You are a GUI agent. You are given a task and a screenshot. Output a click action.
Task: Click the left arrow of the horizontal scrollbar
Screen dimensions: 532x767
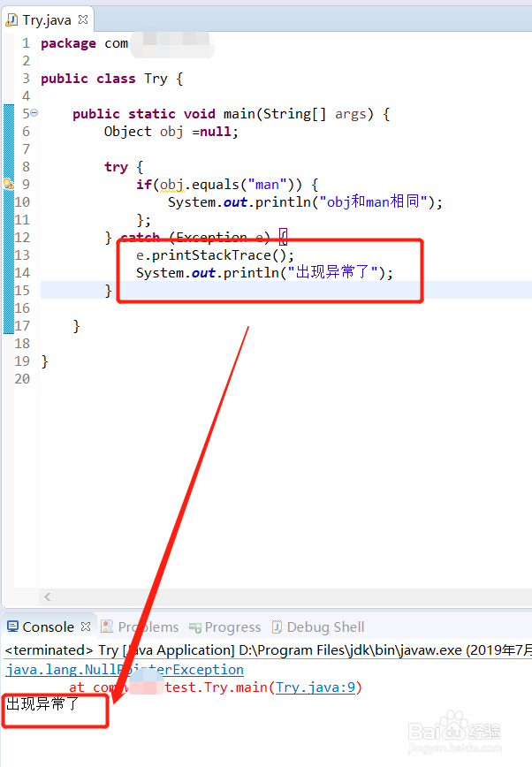tap(48, 596)
